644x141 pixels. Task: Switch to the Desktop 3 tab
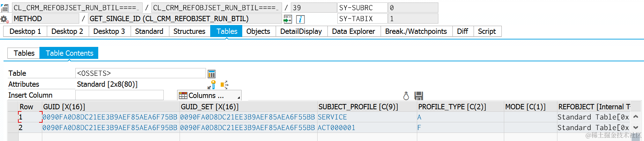[109, 31]
